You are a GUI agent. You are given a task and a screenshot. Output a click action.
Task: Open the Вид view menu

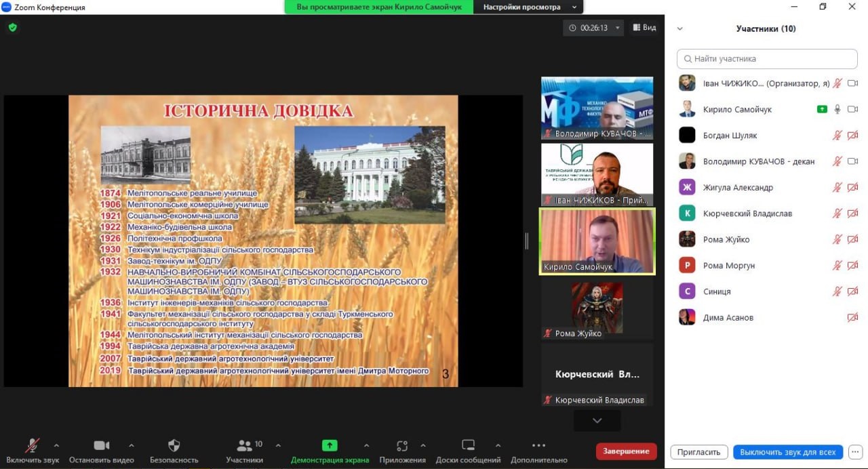pyautogui.click(x=644, y=28)
